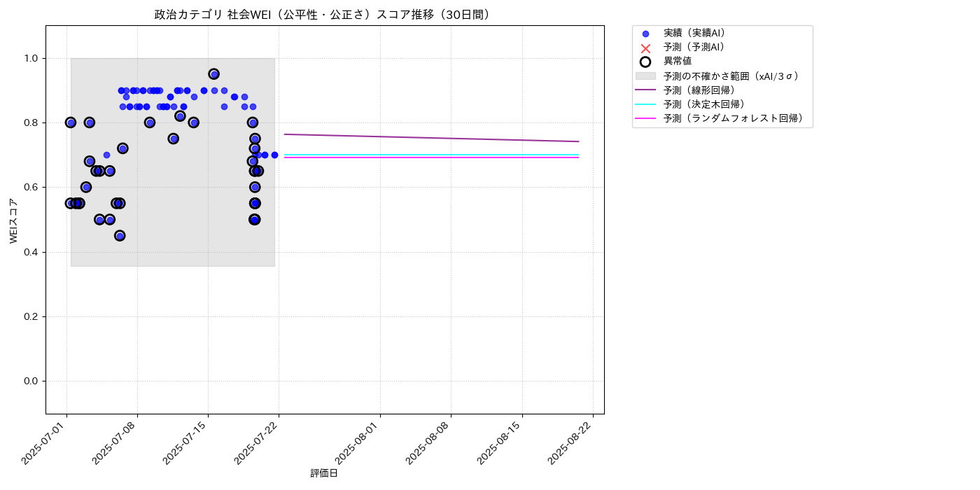Click the legend entry 予測（予測AI）
Screen dimensions: 980x490
tap(694, 47)
